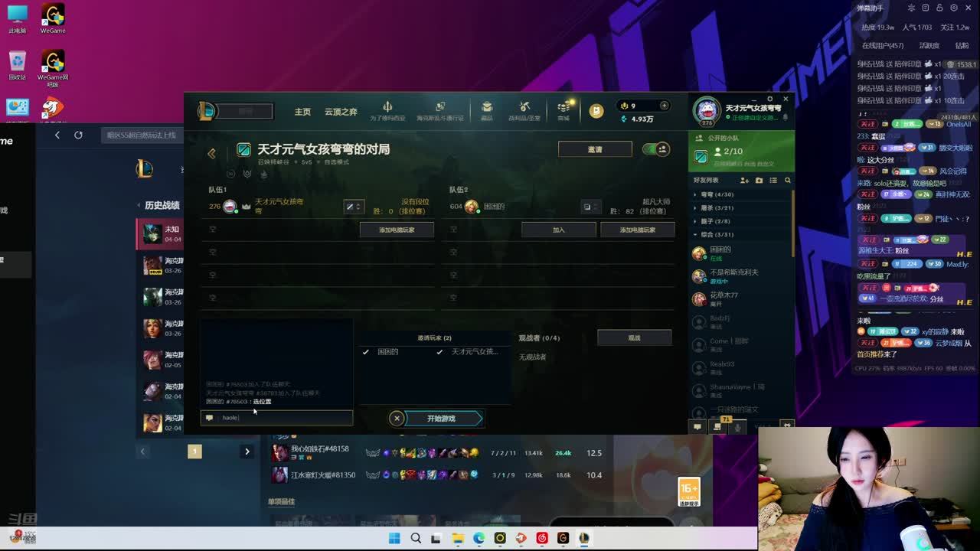Open NetEase Cloud Music from the taskbar
The width and height of the screenshot is (980, 551).
pos(542,538)
